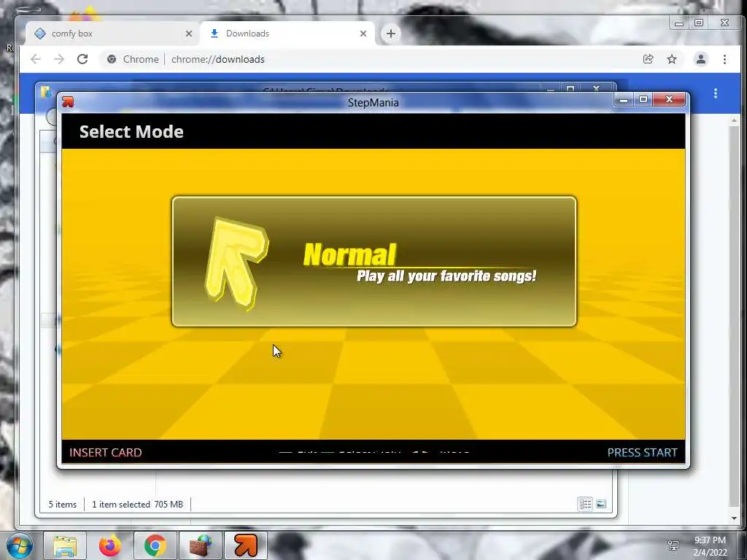Click scrollbar down arrow in Chrome page

pyautogui.click(x=734, y=518)
